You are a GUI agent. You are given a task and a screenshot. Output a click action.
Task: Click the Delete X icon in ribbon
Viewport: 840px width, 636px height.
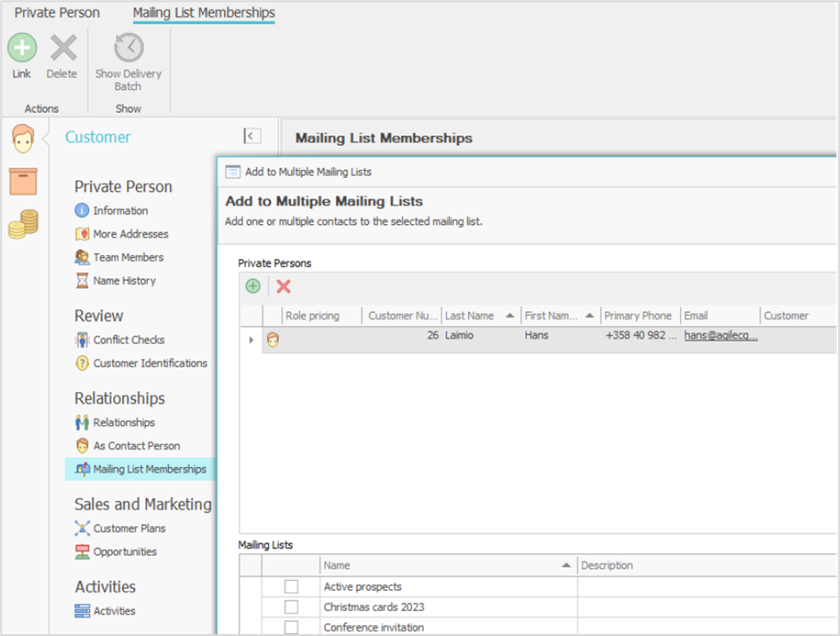62,48
